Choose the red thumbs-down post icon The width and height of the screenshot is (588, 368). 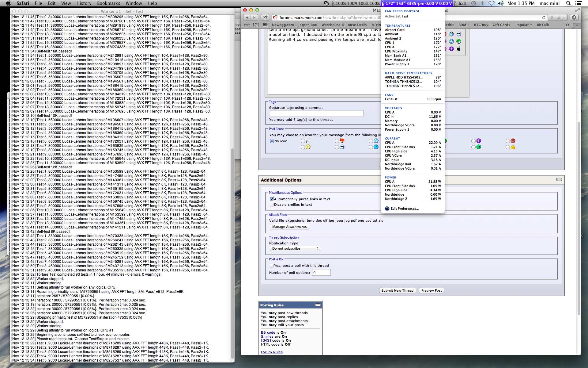pyautogui.click(x=337, y=141)
